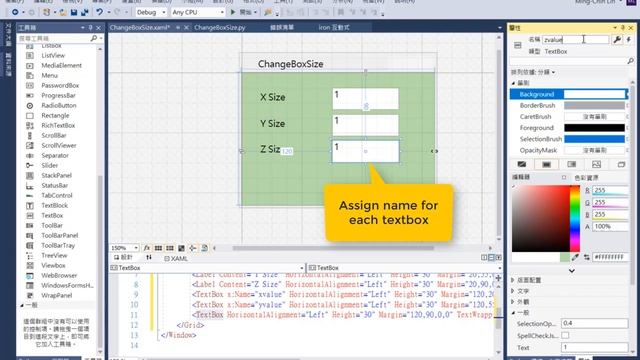
Task: Toggle designer grid lines icon
Action: coord(158,248)
